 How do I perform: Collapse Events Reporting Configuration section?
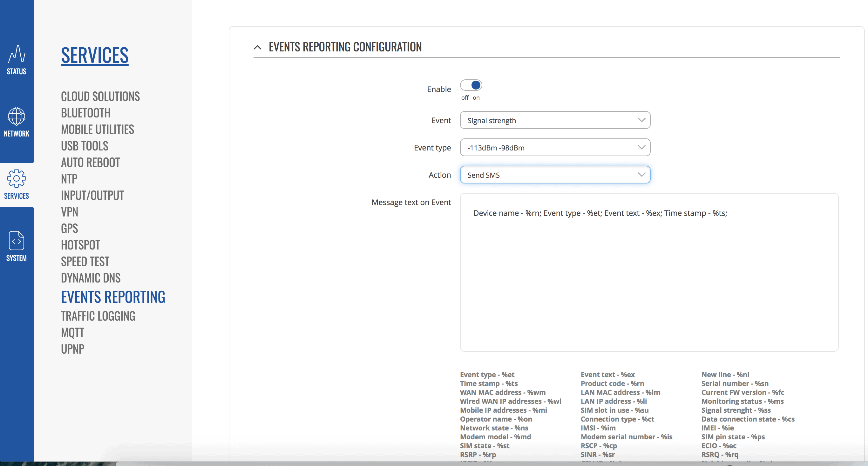(x=257, y=47)
